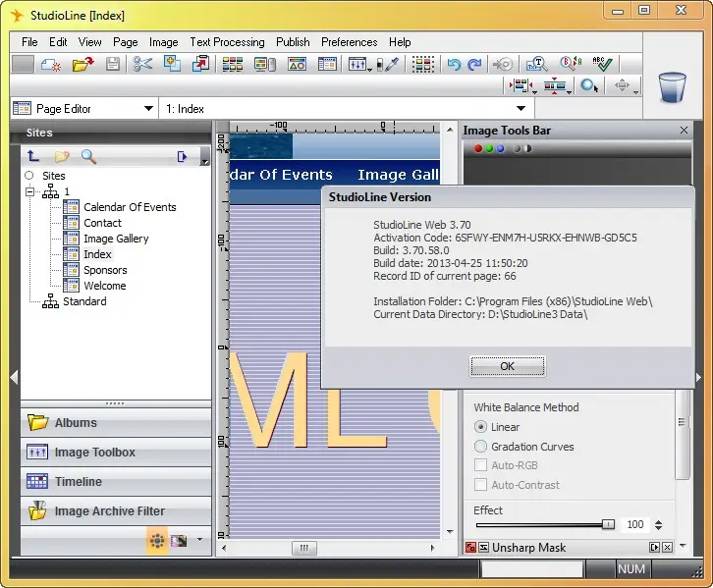Click the paste clipboard icon

[x=201, y=64]
